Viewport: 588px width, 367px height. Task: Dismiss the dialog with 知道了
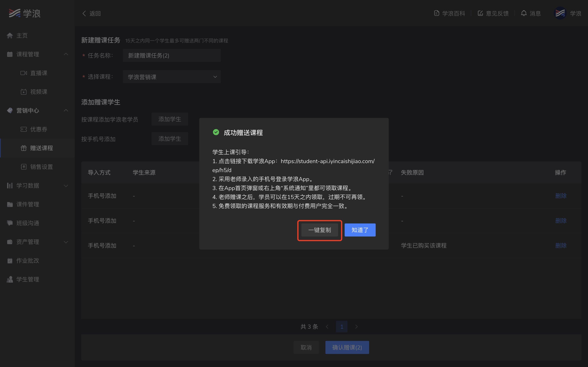(x=360, y=230)
